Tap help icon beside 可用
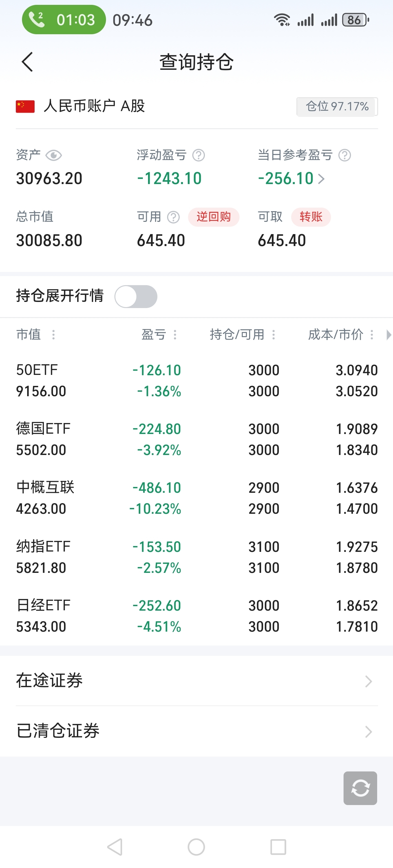This screenshot has height=868, width=393. (x=174, y=217)
